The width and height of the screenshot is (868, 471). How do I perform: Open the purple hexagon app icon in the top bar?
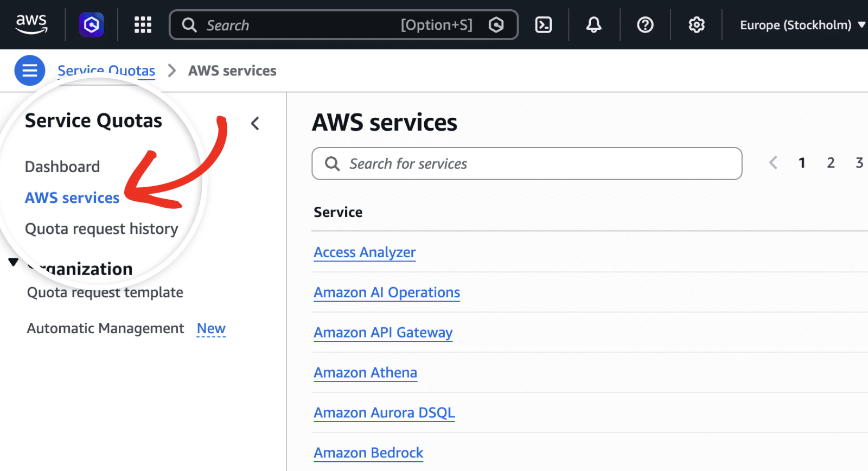[x=92, y=24]
